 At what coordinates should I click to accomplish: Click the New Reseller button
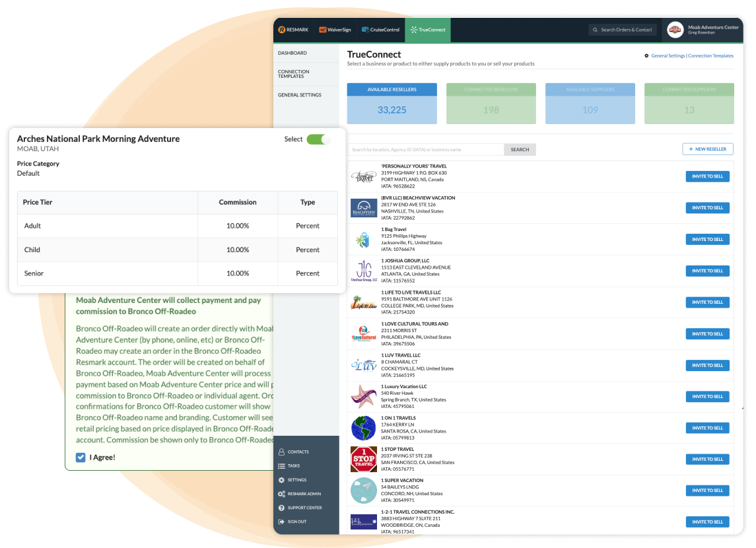[708, 149]
